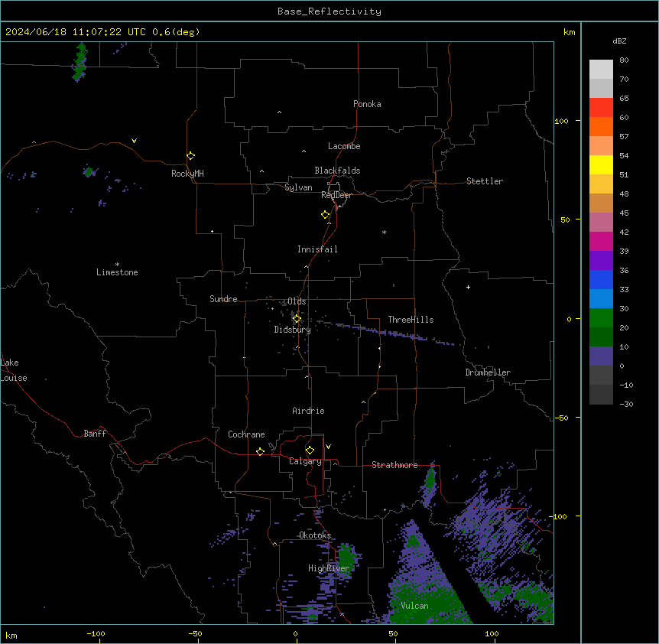Select the blue 36-33 dBZ legend swatch

tap(601, 279)
